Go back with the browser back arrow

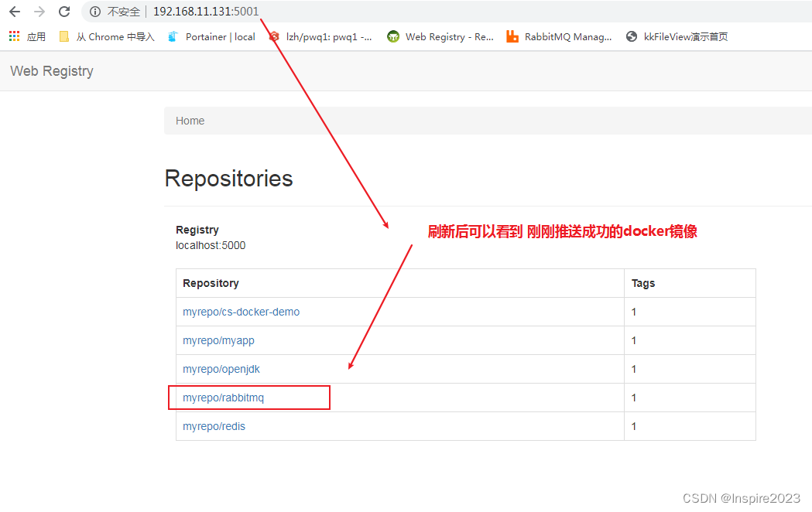point(15,12)
